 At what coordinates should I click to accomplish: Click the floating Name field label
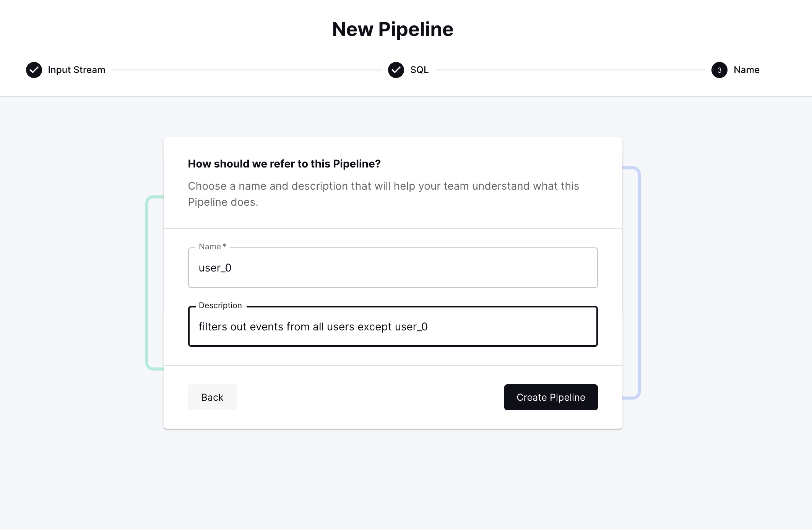pyautogui.click(x=209, y=247)
